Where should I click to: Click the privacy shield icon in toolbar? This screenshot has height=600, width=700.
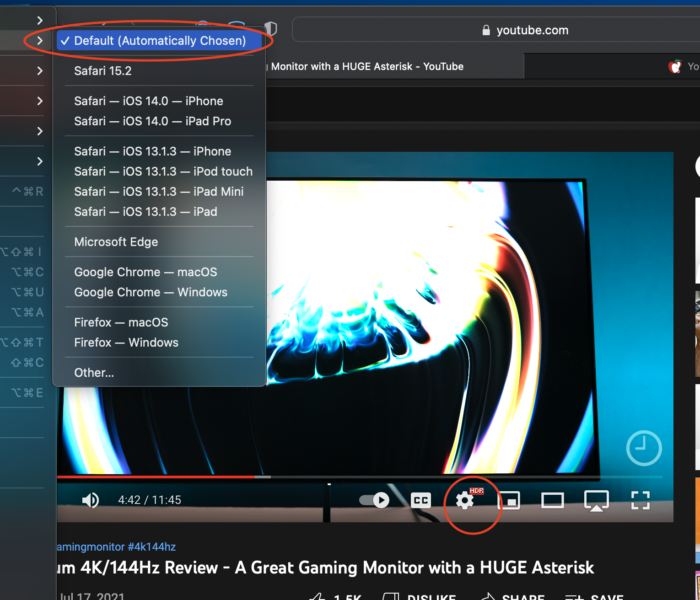click(x=271, y=29)
